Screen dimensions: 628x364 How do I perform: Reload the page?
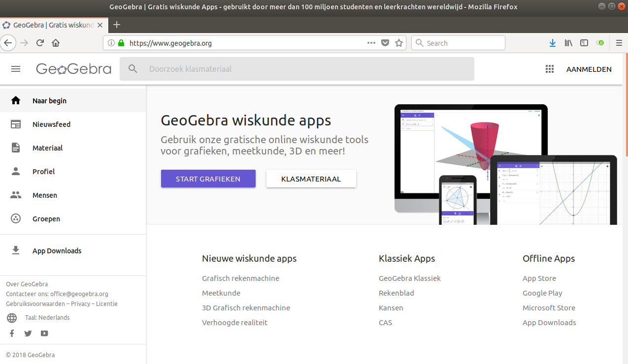click(x=40, y=43)
